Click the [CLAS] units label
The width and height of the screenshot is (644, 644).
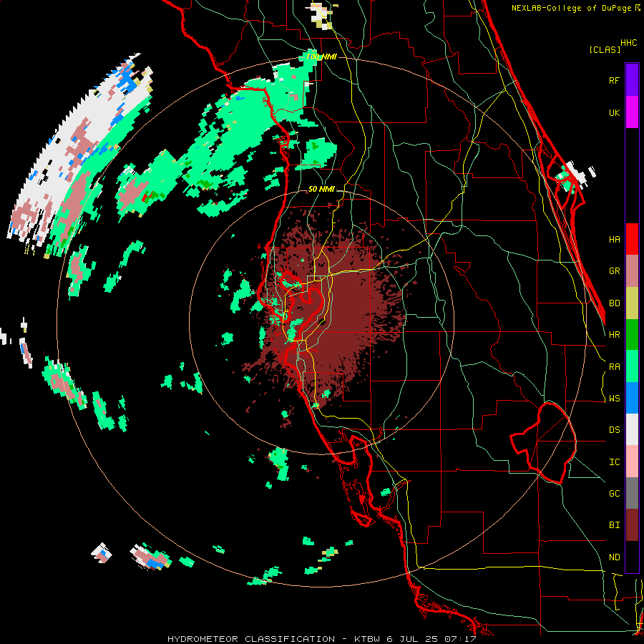(x=605, y=49)
